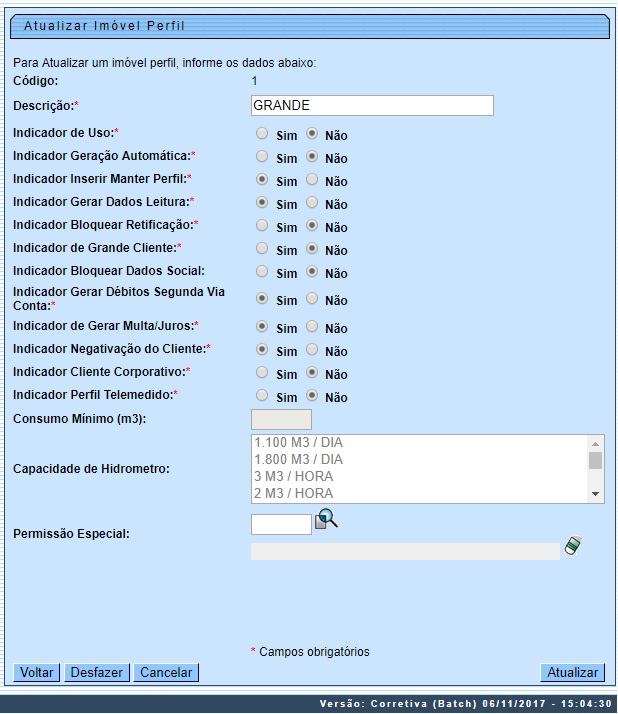Screen dimensions: 618x714
Task: Choose Não for Indicador Inserir Manter Perfil
Action: pos(312,180)
